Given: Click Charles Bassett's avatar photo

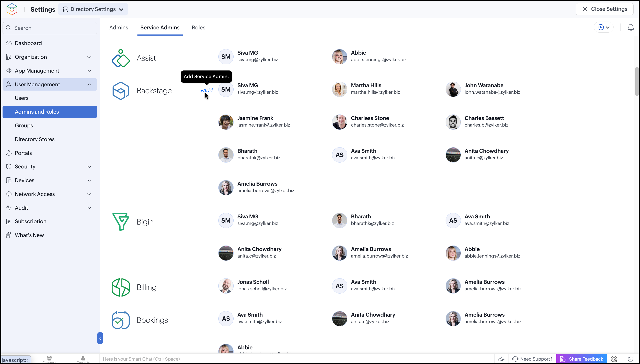Looking at the screenshot, I should coord(453,122).
